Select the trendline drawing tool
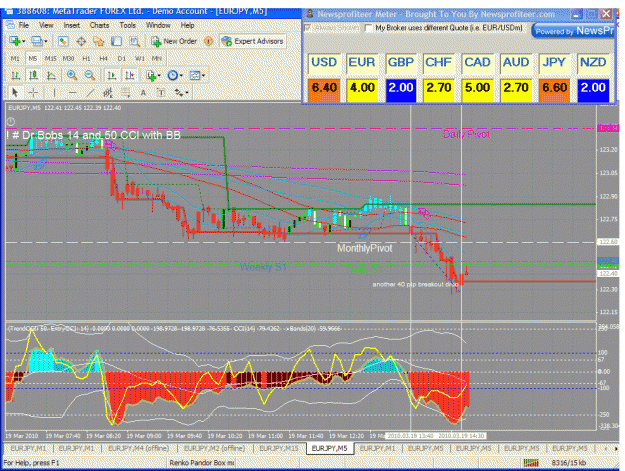Screen dimensions: 625x471 click(x=90, y=93)
